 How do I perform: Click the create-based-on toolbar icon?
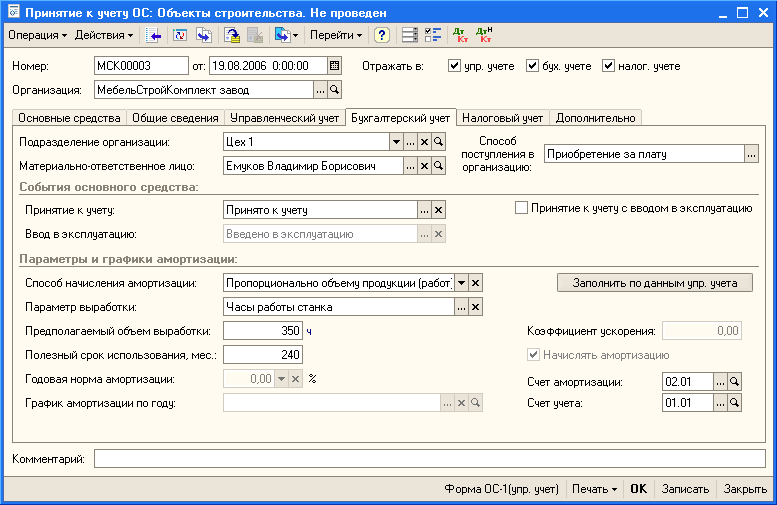click(282, 35)
